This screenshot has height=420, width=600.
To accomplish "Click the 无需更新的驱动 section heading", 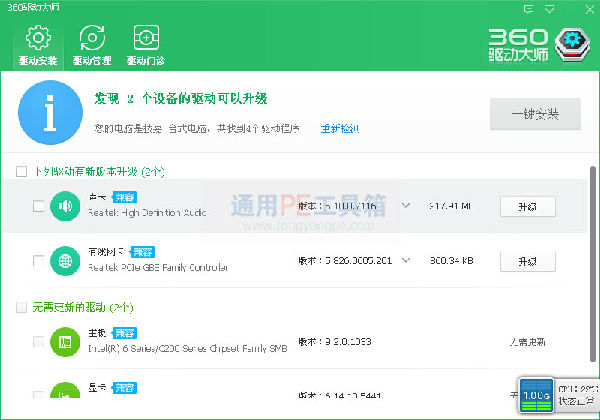I will pyautogui.click(x=83, y=307).
